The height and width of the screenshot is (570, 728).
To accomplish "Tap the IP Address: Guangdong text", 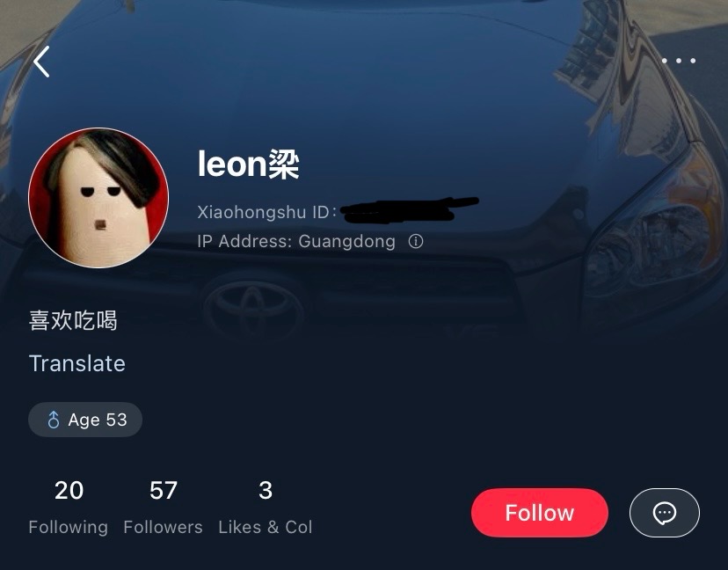I will point(296,241).
